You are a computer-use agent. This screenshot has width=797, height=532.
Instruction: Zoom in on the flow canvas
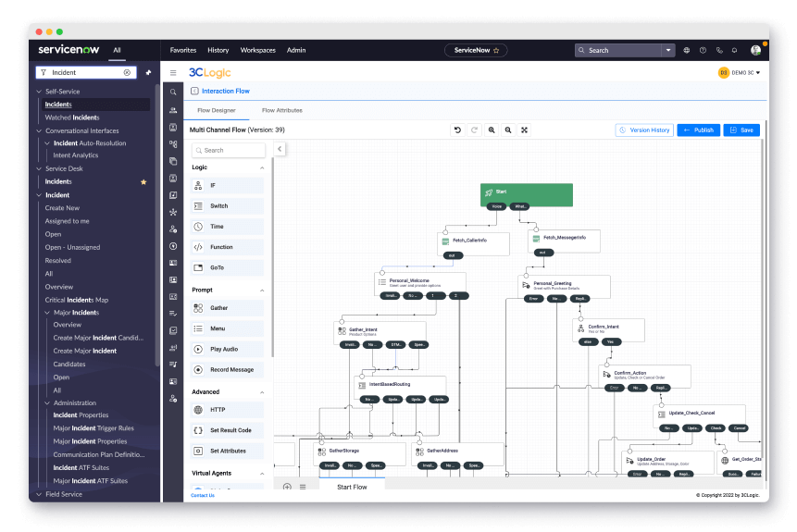[492, 130]
